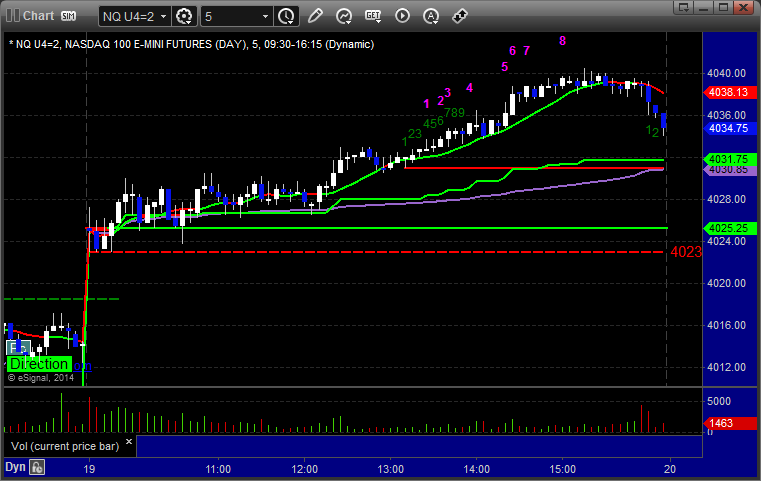Click the blue underlined link beside Direction
The image size is (761, 481).
[83, 366]
